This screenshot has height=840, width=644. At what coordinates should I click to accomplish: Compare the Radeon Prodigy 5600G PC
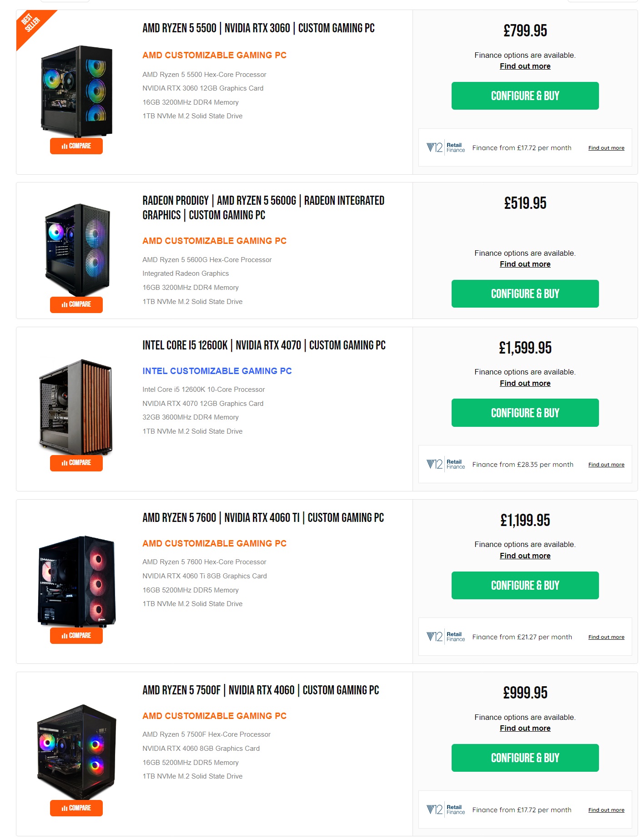(x=76, y=304)
